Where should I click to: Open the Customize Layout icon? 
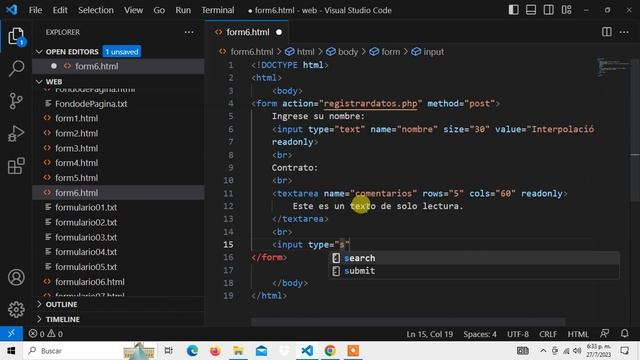tap(567, 10)
